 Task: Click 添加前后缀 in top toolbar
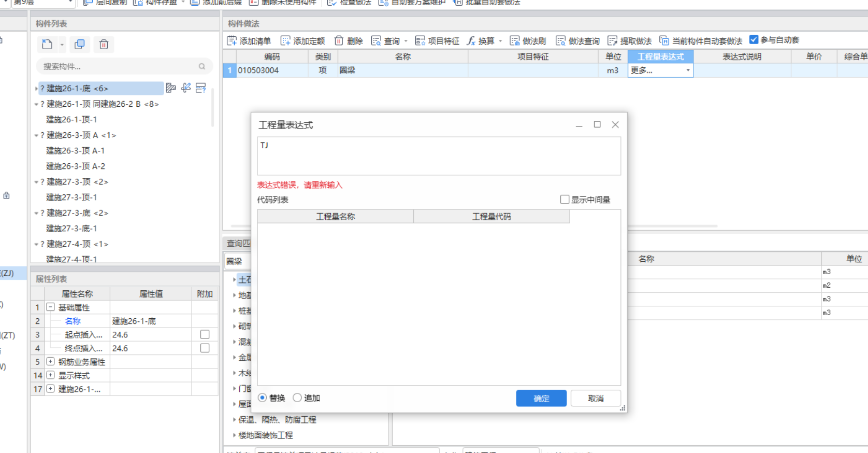coord(216,3)
